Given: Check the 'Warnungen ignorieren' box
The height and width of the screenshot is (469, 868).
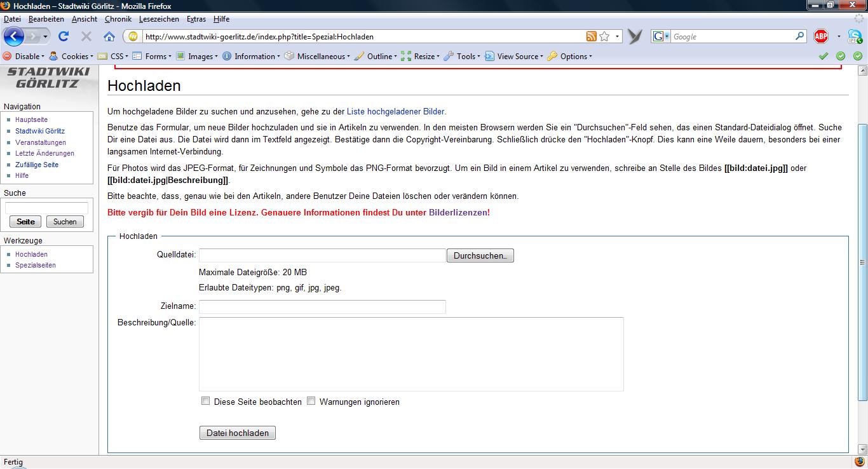Looking at the screenshot, I should tap(311, 401).
